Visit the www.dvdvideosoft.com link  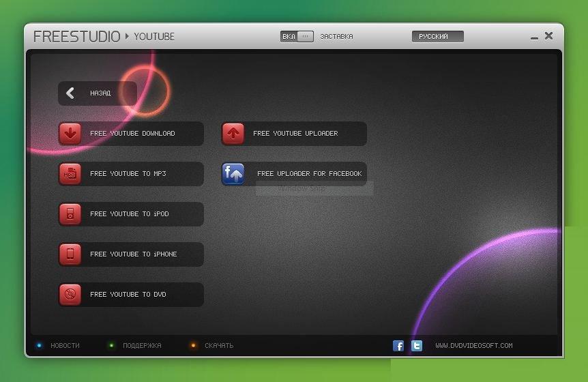474,346
